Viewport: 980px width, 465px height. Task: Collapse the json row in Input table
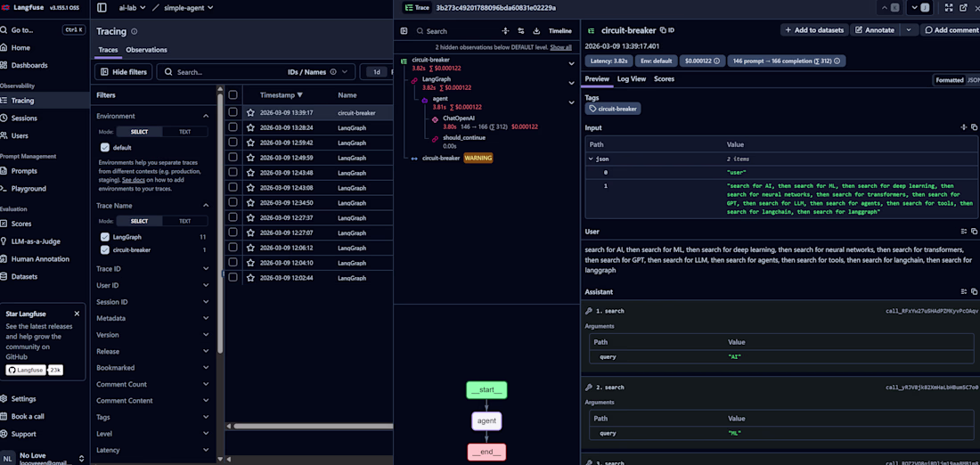click(x=592, y=159)
